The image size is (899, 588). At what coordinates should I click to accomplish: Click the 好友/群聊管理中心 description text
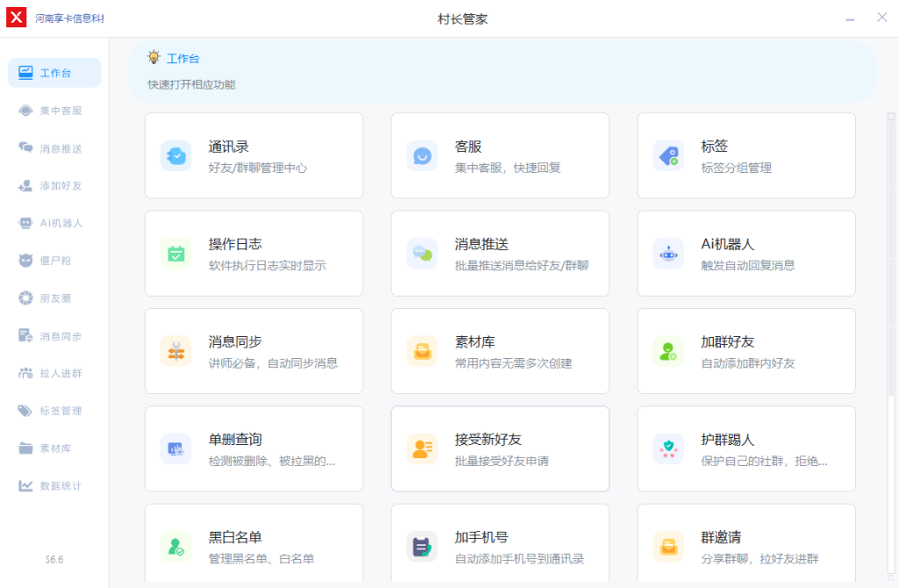point(257,168)
